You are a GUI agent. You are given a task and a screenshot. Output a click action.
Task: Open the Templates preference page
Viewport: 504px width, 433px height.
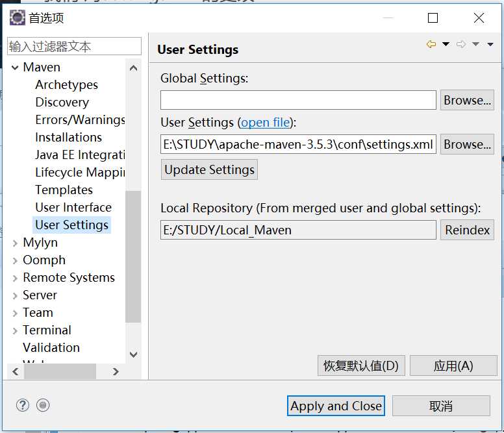(64, 190)
